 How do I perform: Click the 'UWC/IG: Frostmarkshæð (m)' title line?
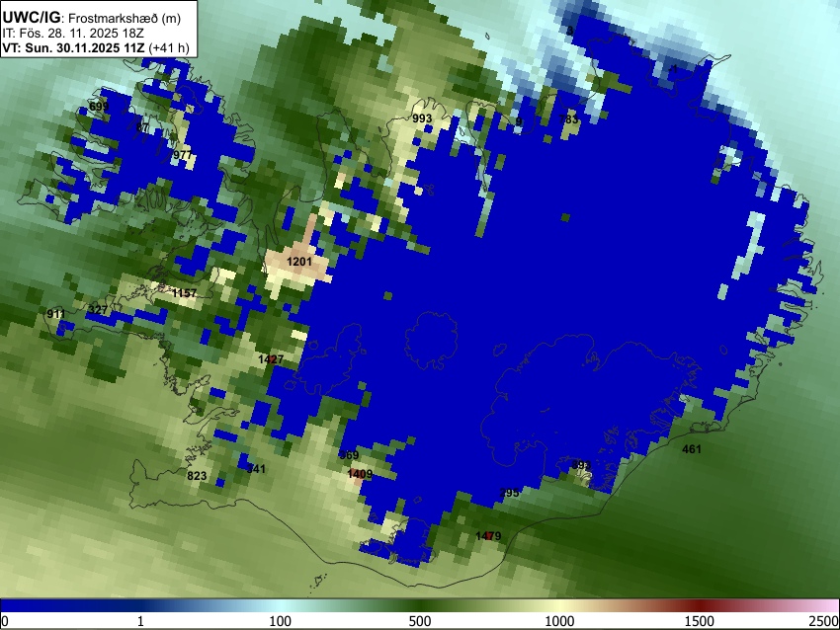pyautogui.click(x=92, y=18)
